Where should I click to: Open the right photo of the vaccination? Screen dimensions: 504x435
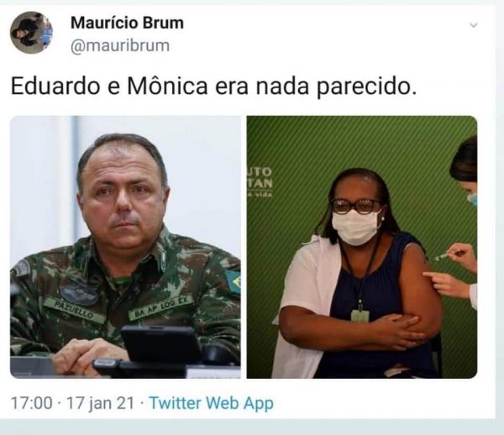(362, 247)
